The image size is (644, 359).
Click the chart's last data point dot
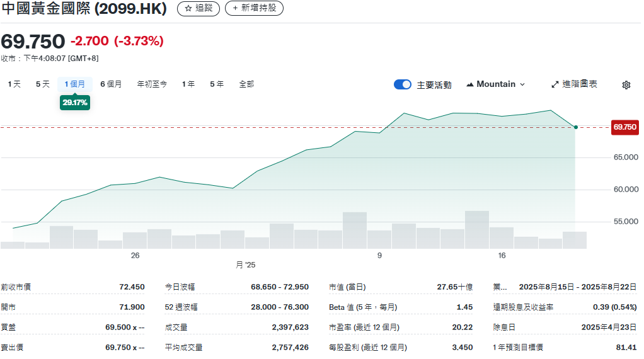click(576, 127)
